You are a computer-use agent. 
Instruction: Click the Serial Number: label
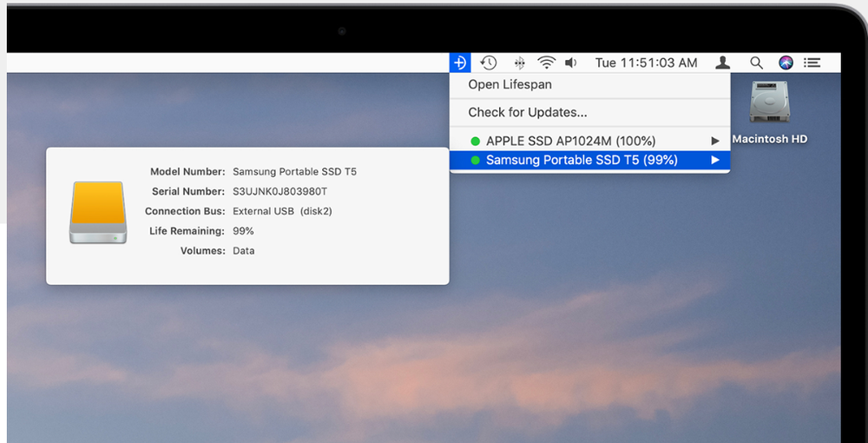coord(188,192)
